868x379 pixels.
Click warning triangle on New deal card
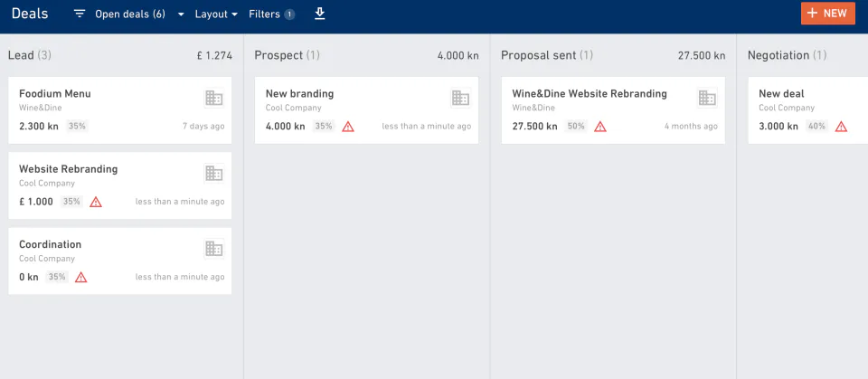click(841, 127)
